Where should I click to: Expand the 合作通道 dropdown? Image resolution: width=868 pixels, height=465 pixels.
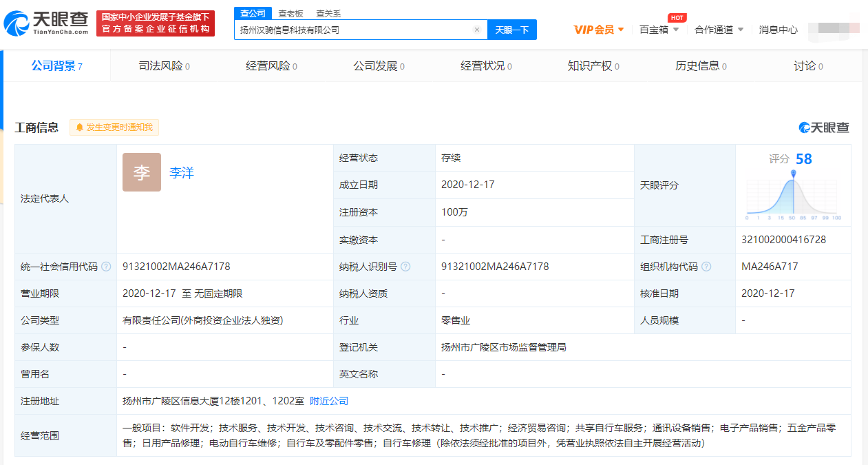(x=719, y=30)
